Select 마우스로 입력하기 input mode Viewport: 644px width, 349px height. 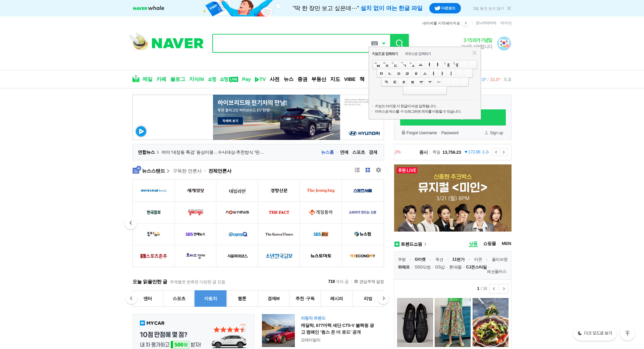pos(418,54)
